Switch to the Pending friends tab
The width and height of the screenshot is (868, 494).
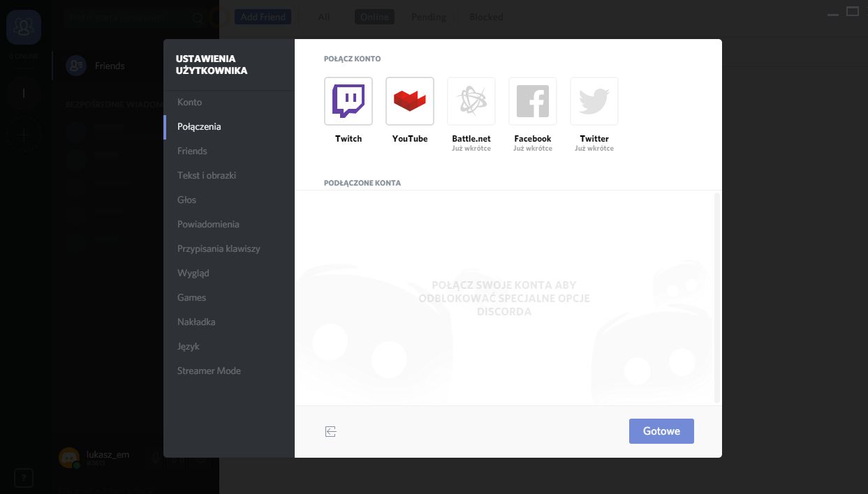tap(429, 17)
